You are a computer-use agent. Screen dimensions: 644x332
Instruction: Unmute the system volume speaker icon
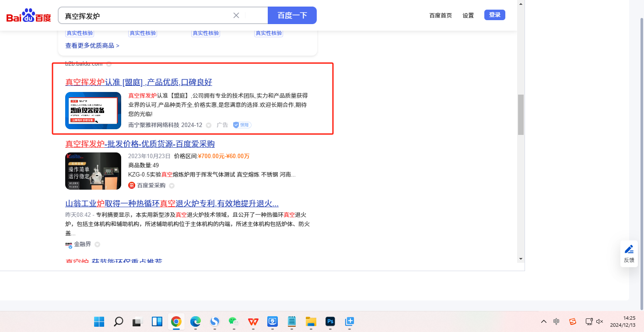click(x=600, y=321)
